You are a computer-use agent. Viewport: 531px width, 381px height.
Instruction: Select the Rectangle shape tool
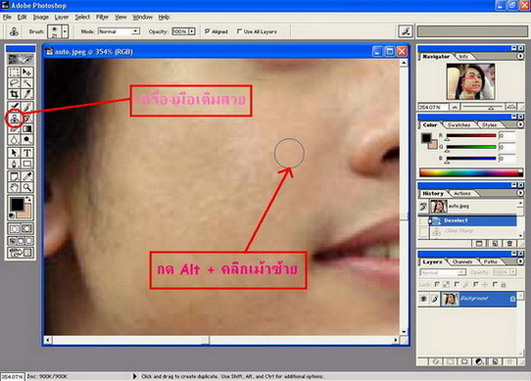click(27, 164)
